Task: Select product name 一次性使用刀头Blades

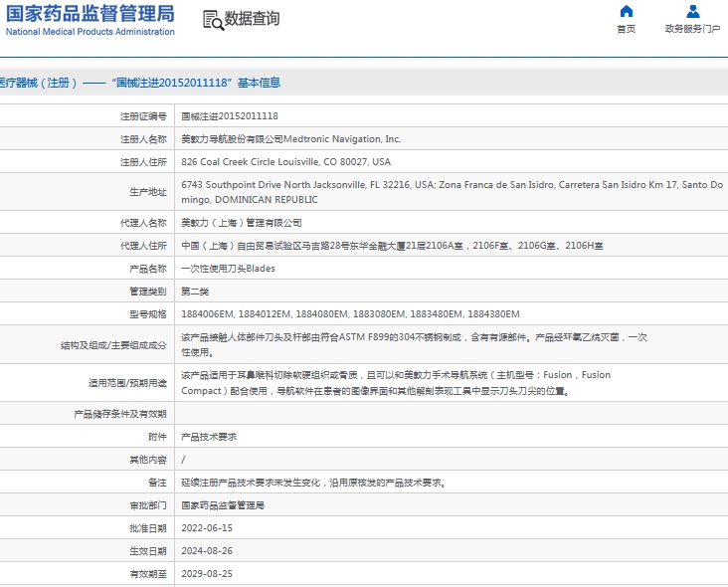Action: point(228,269)
